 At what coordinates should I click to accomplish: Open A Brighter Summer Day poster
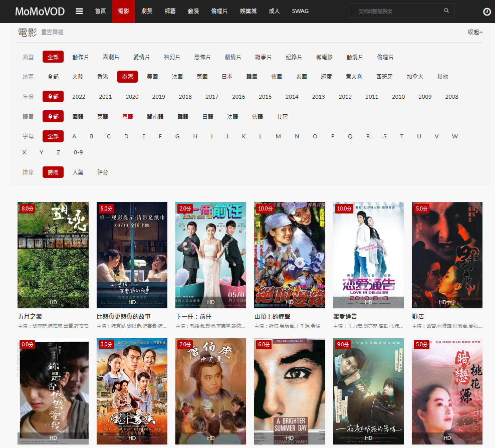[x=290, y=391]
